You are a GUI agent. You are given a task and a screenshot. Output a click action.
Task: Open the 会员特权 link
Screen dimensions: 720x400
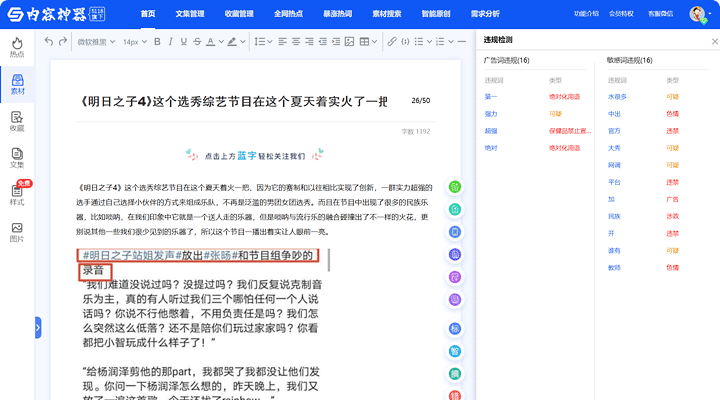[x=621, y=14]
